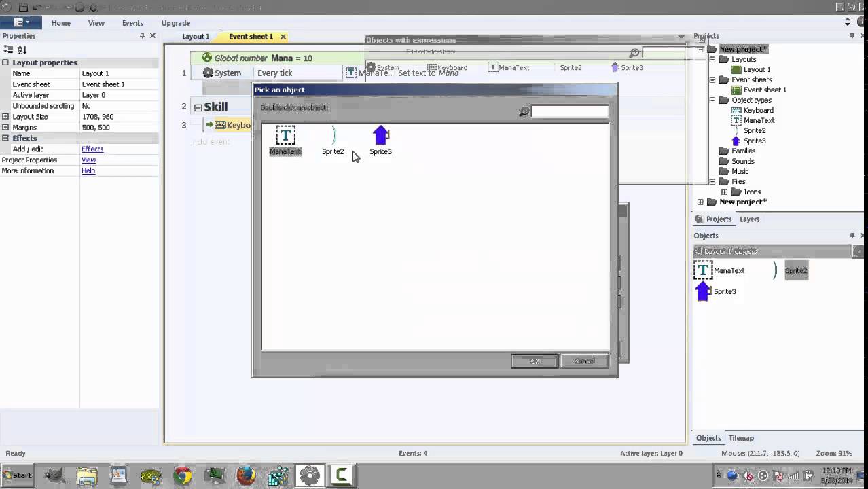Click the alphabetical sort icon in Properties
This screenshot has height=489, width=868.
pyautogui.click(x=22, y=50)
